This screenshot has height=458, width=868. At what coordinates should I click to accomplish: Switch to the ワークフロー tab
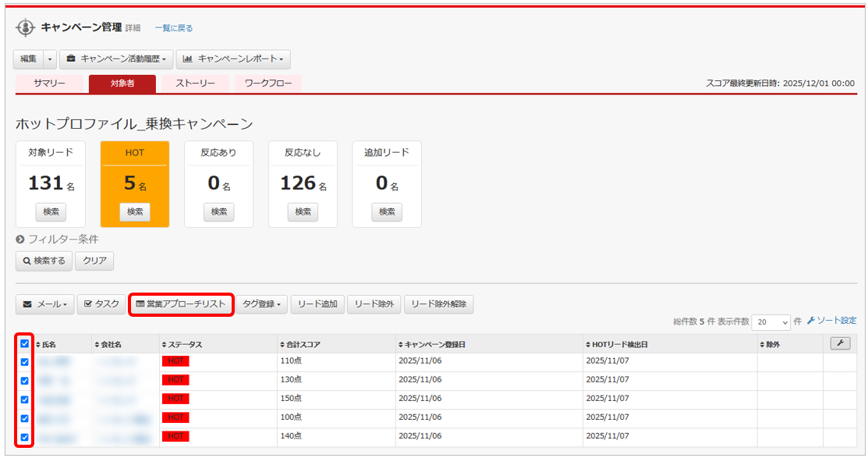point(268,83)
